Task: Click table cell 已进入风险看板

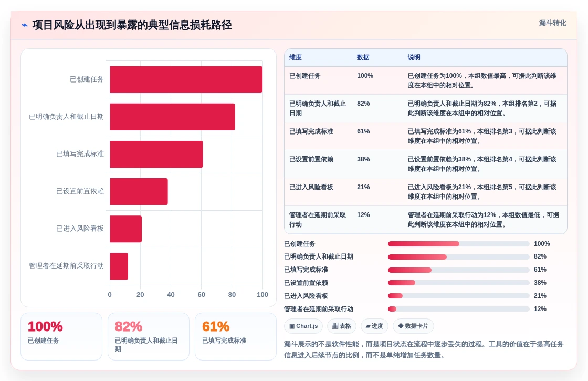Action: [x=311, y=187]
